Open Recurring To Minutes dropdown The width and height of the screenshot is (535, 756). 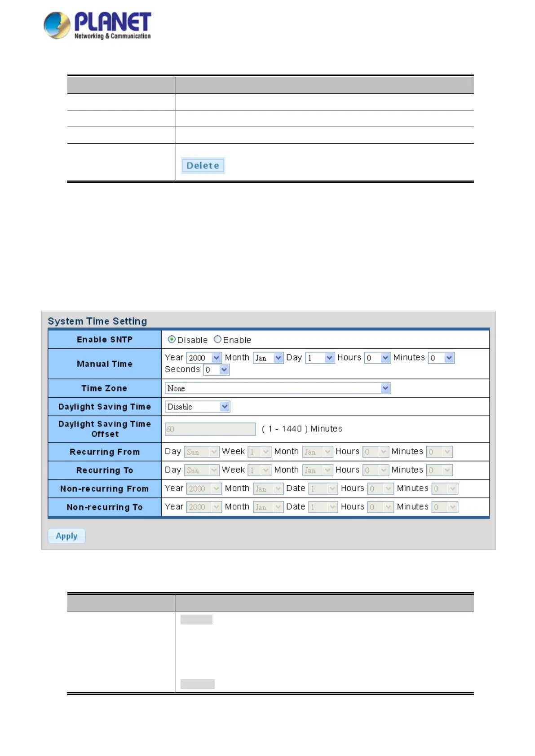coord(439,470)
